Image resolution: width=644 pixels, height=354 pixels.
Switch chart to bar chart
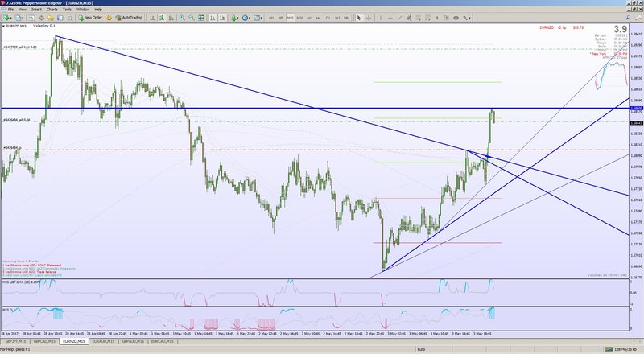click(152, 18)
